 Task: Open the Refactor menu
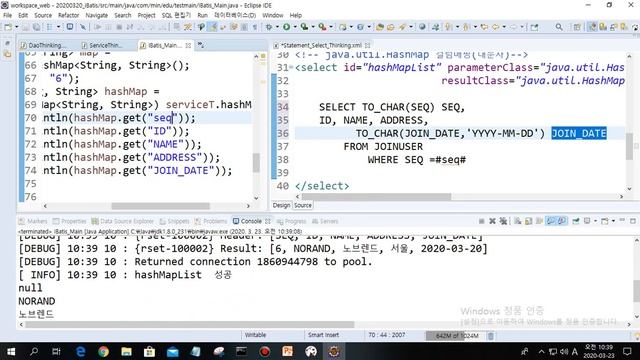69,15
